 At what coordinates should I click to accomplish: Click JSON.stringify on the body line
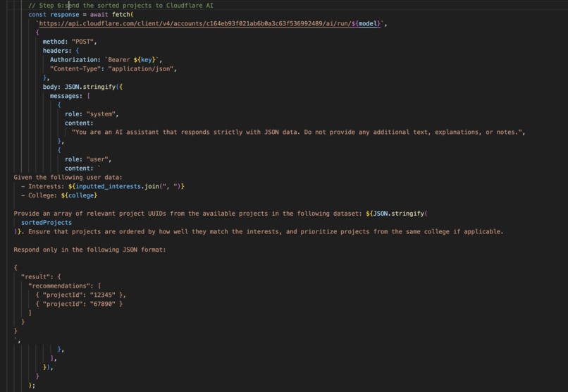(89, 87)
